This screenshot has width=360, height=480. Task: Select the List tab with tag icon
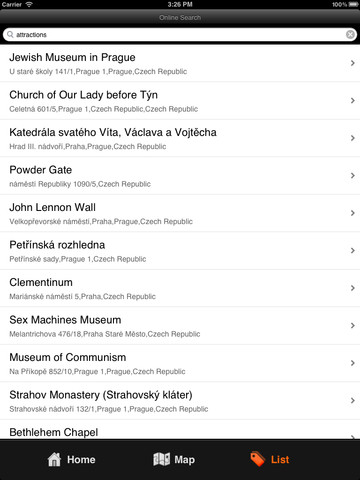(x=270, y=459)
